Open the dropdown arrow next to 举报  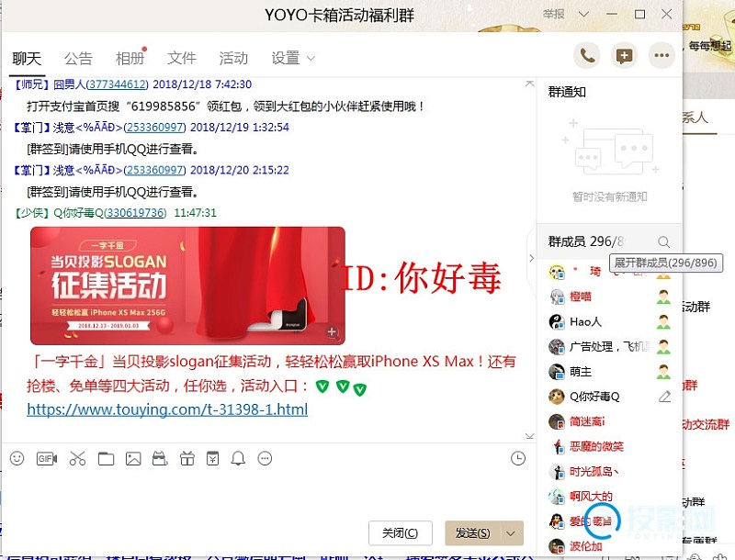point(583,15)
